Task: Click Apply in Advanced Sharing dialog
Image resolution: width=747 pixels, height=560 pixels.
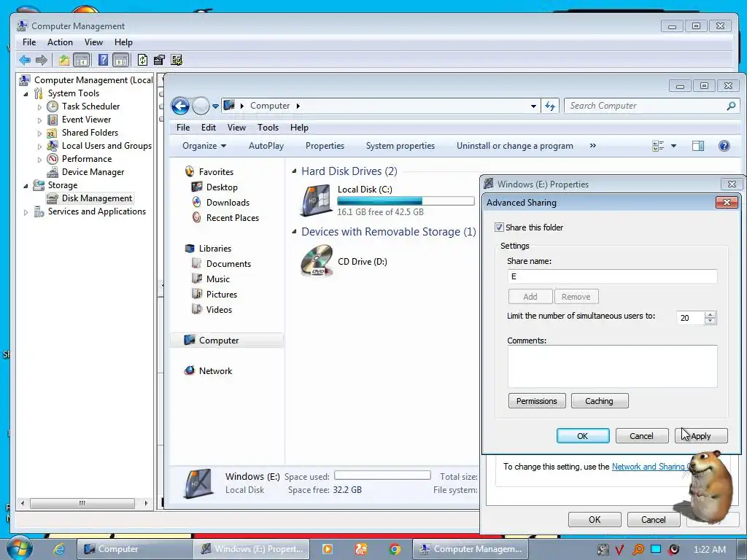Action: (701, 436)
